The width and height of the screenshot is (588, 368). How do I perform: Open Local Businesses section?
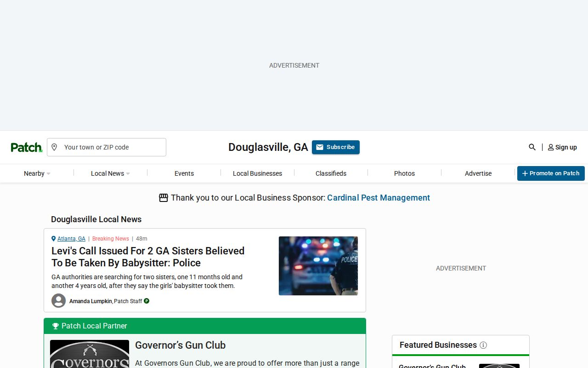pos(257,173)
